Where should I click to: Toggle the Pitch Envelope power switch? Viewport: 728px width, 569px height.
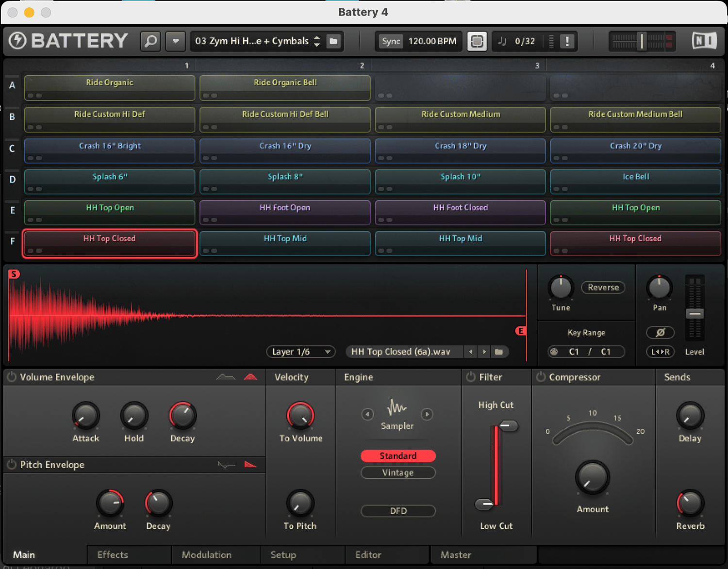click(11, 465)
